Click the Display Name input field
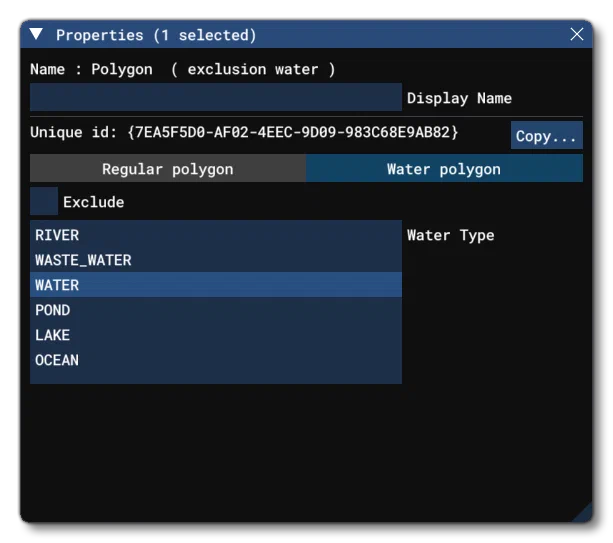Image resolution: width=613 pixels, height=543 pixels. (x=216, y=97)
